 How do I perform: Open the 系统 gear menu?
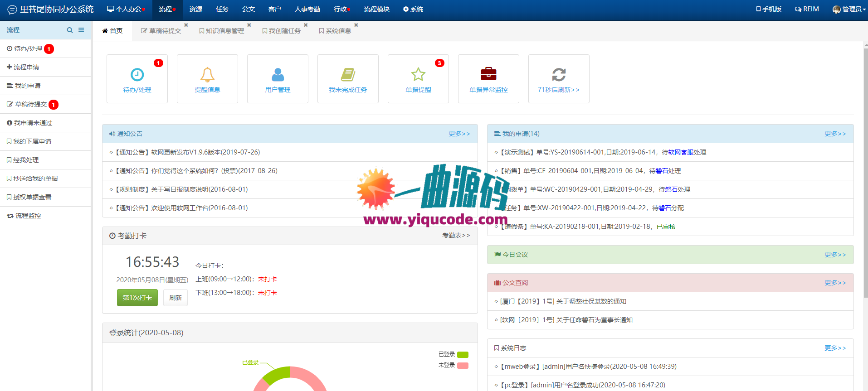coord(413,9)
